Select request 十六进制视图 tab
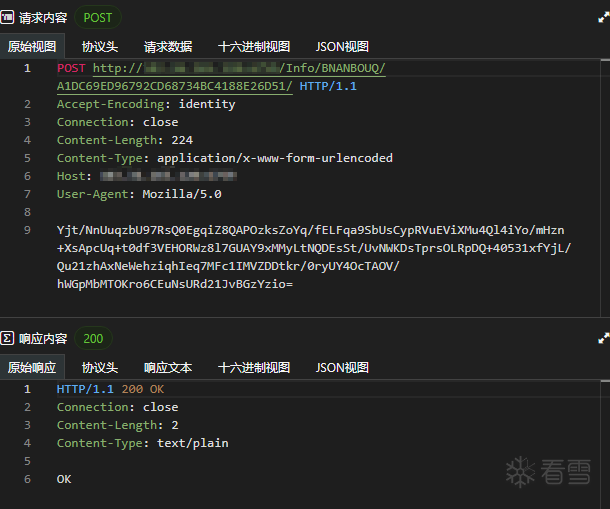 pyautogui.click(x=254, y=47)
